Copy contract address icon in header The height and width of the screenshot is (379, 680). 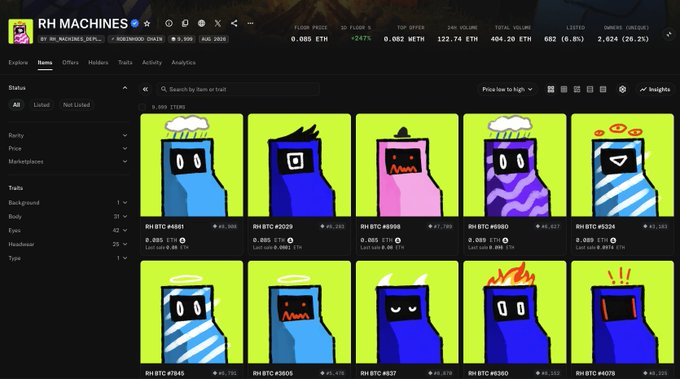click(185, 23)
